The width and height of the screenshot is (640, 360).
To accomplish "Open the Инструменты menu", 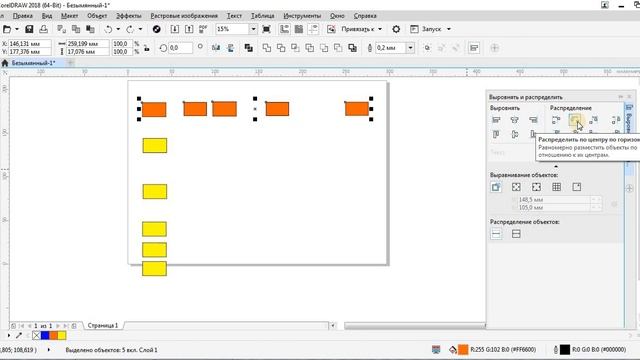I will point(302,16).
